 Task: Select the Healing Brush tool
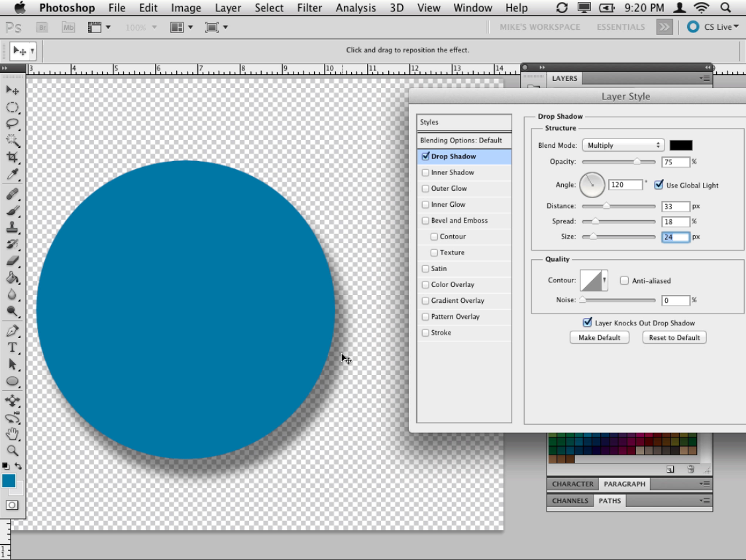point(13,194)
